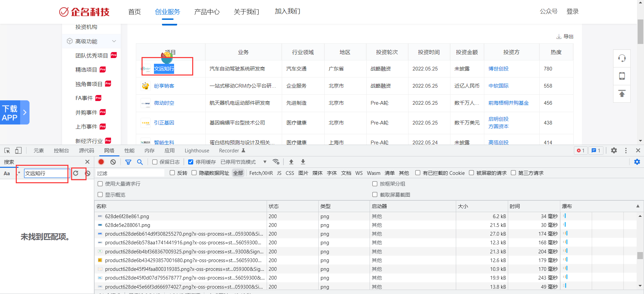Click the page vertical scrollbar thumb
644x294 pixels.
[640, 32]
